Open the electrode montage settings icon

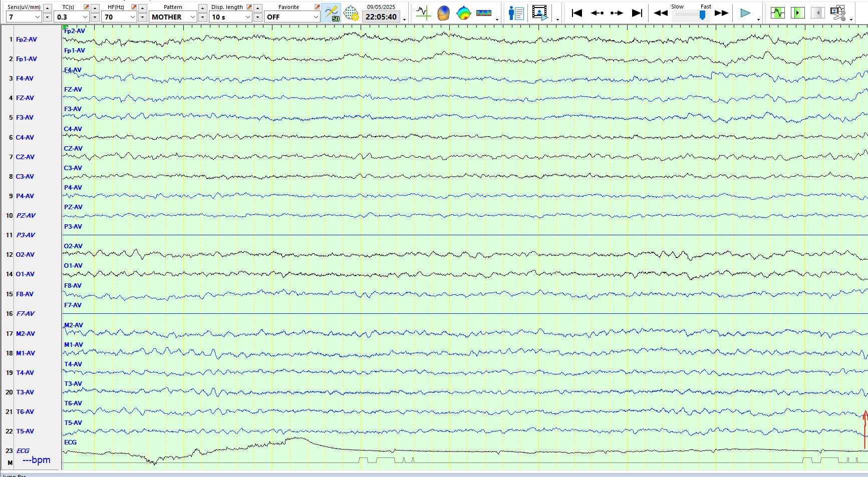point(352,13)
